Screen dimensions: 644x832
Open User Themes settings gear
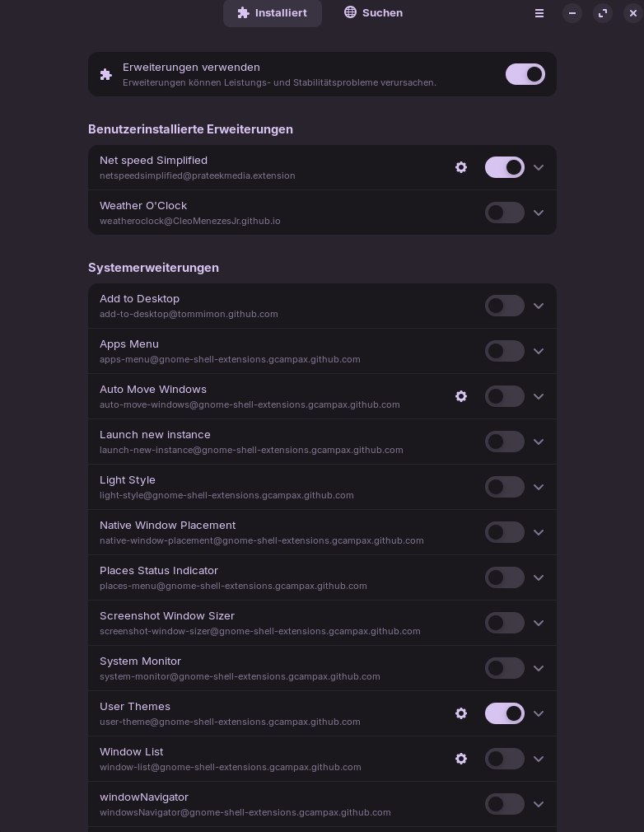(461, 713)
